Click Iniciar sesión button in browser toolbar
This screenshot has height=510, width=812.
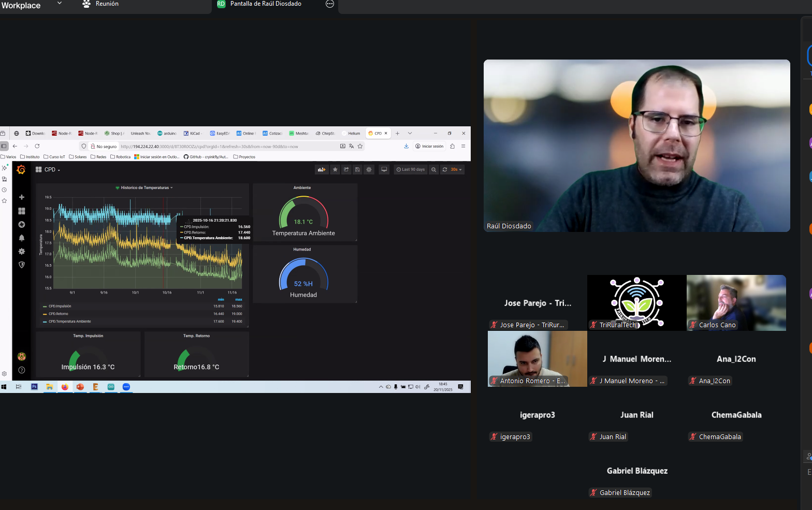pyautogui.click(x=429, y=147)
